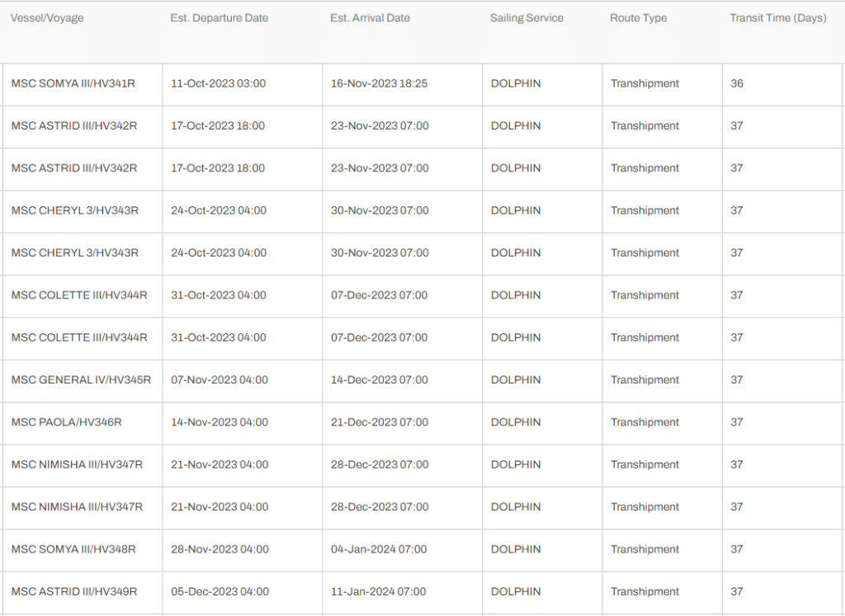Click the Vessel/Voyage column header
This screenshot has width=845, height=616.
click(47, 18)
